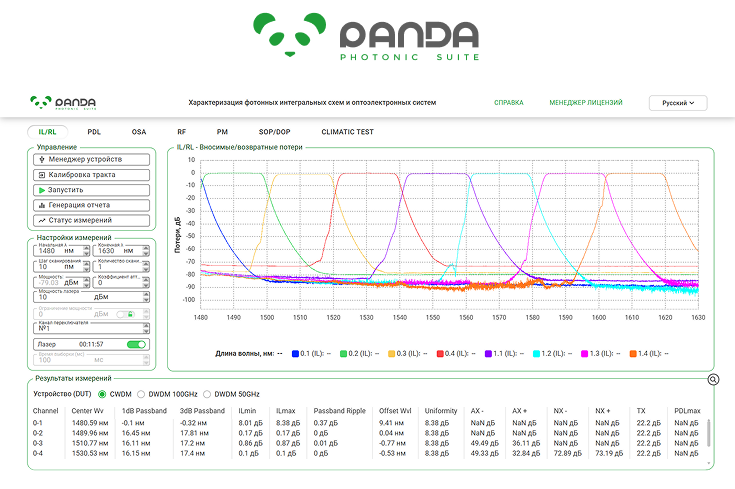Click channel 0-1 row label
The width and height of the screenshot is (735, 489).
coord(38,423)
